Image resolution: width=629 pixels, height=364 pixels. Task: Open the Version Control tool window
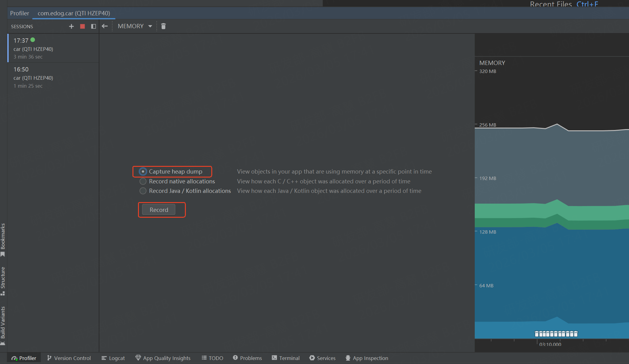tap(69, 358)
